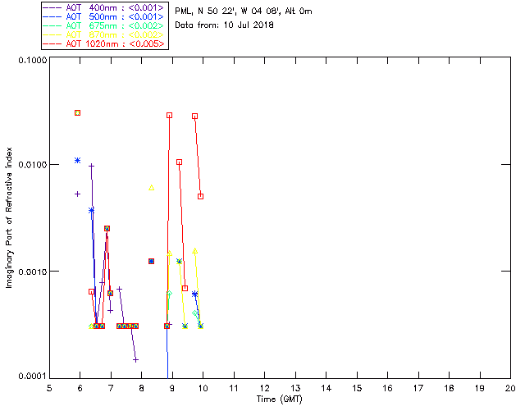Viewport: 525px width, 420px height.
Task: Click the 'Time (GMT)' axis label
Action: click(x=279, y=399)
